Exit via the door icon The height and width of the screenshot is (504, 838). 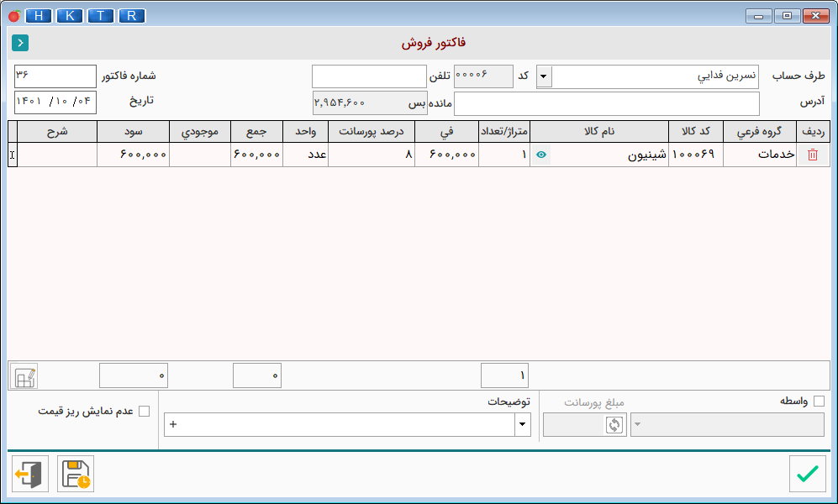pos(30,474)
